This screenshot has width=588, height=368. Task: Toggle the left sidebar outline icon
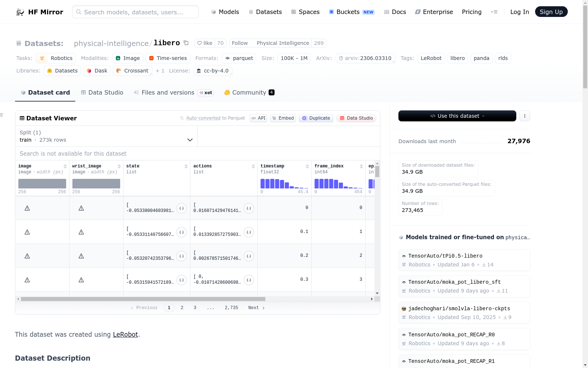click(1, 115)
